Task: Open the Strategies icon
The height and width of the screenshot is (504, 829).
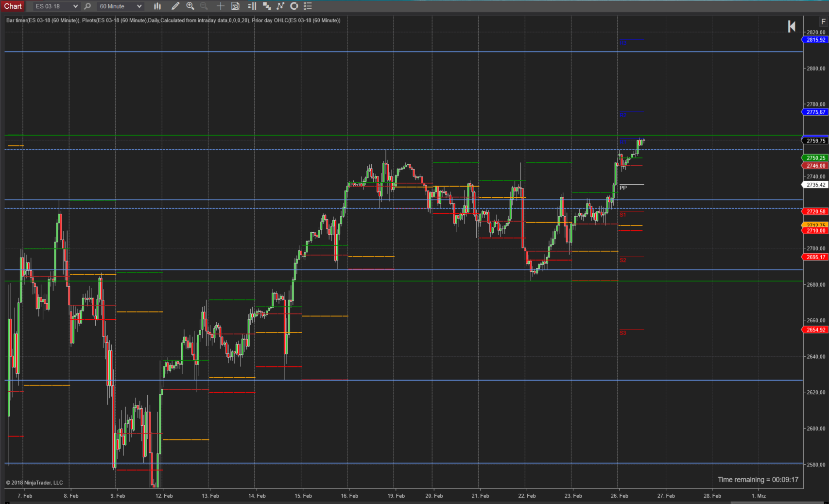Action: (294, 6)
